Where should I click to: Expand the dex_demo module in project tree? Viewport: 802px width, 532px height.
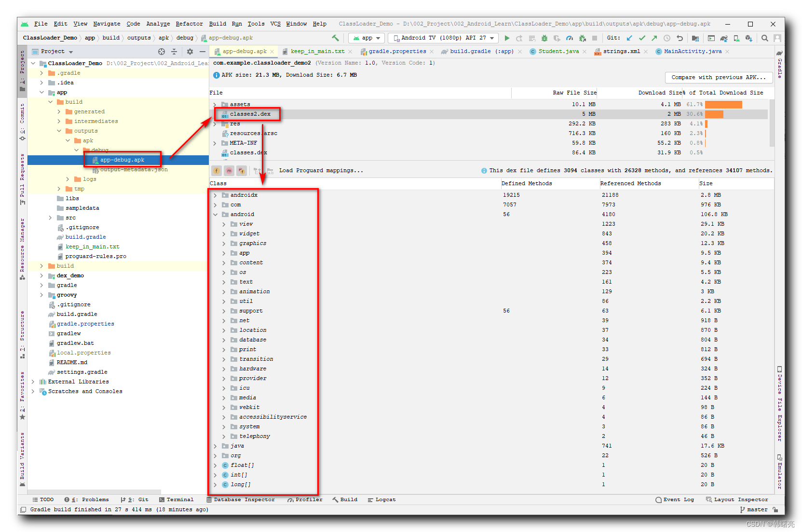(41, 275)
